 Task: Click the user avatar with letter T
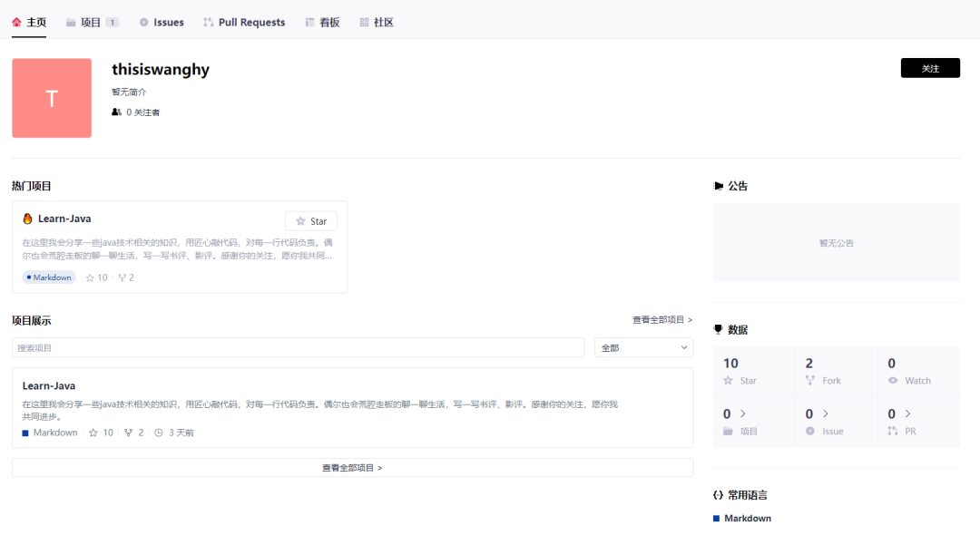click(52, 98)
